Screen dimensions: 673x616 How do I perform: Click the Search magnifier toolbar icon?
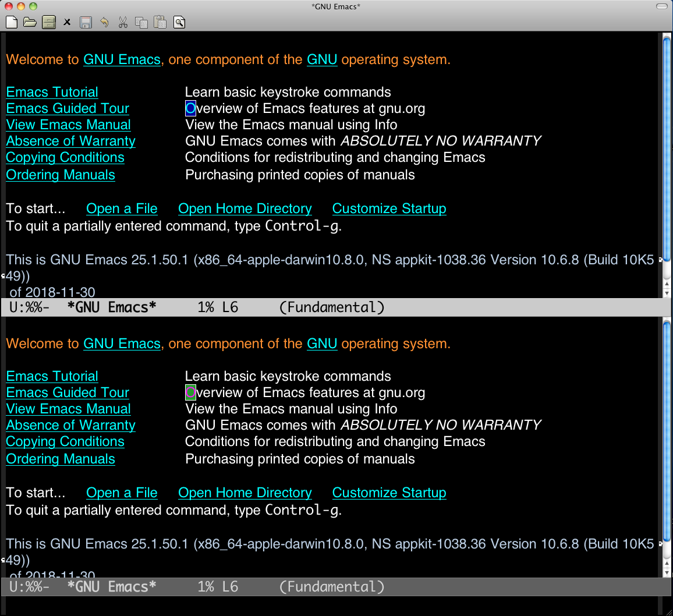click(x=179, y=22)
